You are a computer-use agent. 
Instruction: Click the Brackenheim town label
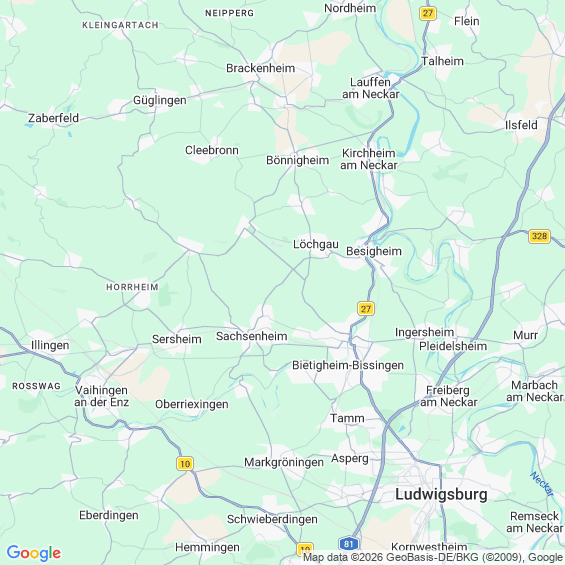click(x=261, y=68)
